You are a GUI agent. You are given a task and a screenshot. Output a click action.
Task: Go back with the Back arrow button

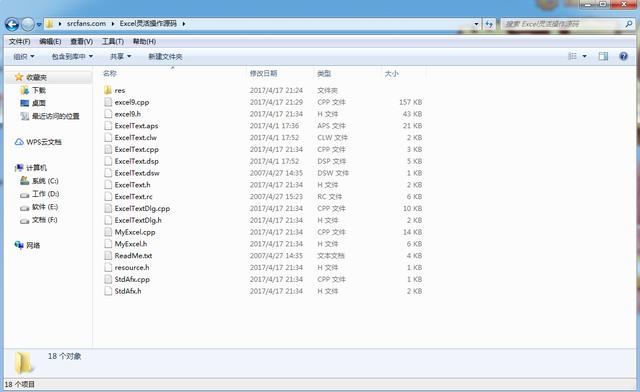tap(12, 24)
